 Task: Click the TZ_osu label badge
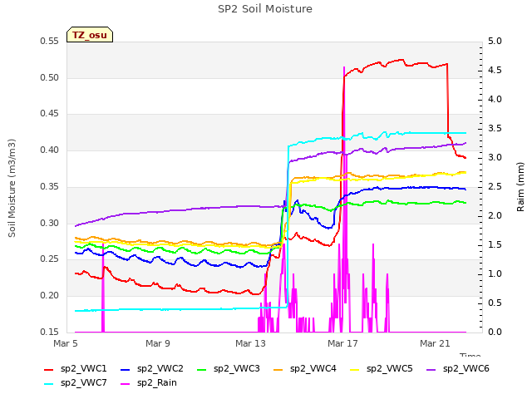tap(90, 35)
